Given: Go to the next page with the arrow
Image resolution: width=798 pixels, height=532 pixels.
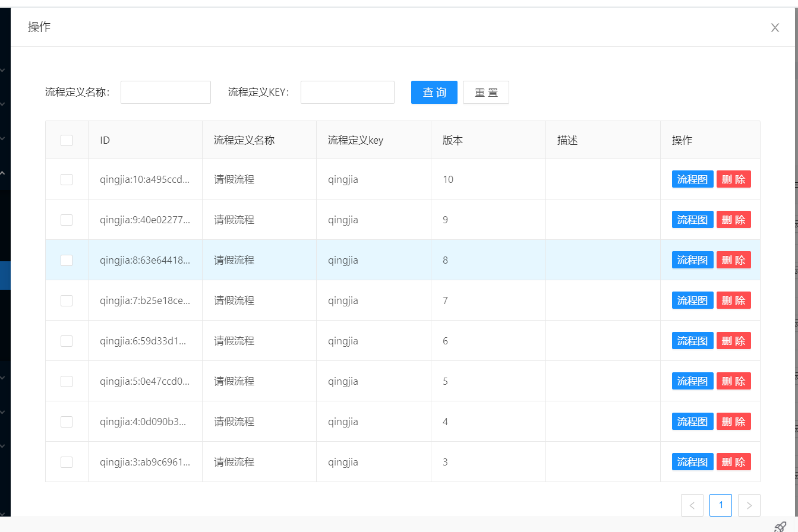Looking at the screenshot, I should 749,505.
